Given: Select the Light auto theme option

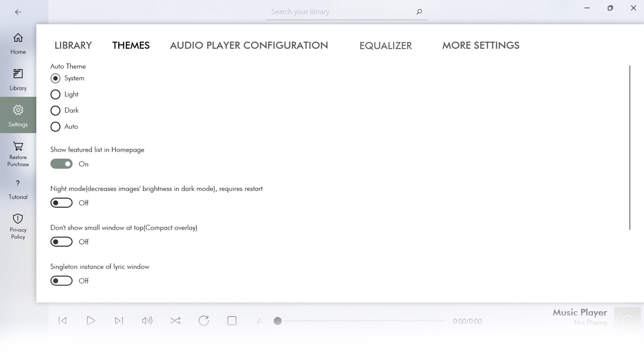Looking at the screenshot, I should point(55,94).
